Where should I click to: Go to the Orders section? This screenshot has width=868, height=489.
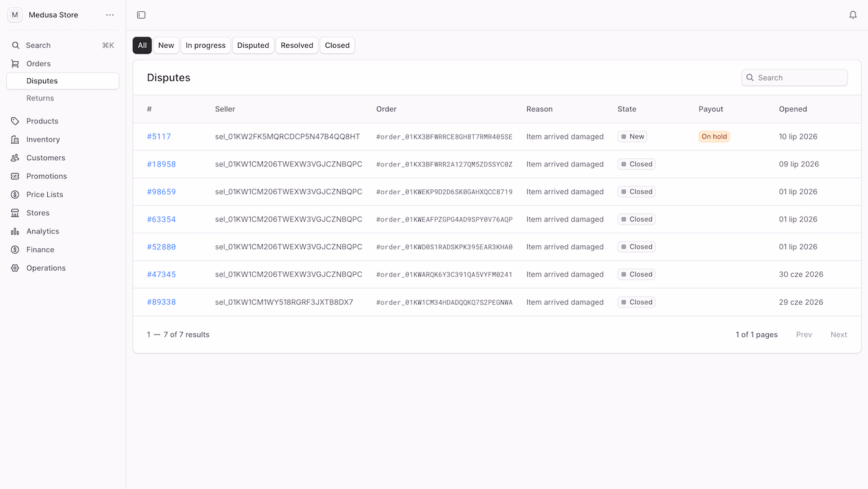pos(63,63)
